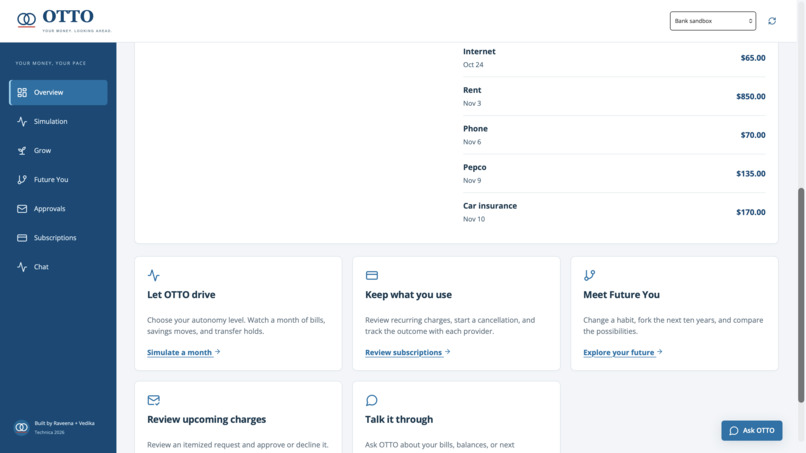Open Future You from the sidebar

58,179
